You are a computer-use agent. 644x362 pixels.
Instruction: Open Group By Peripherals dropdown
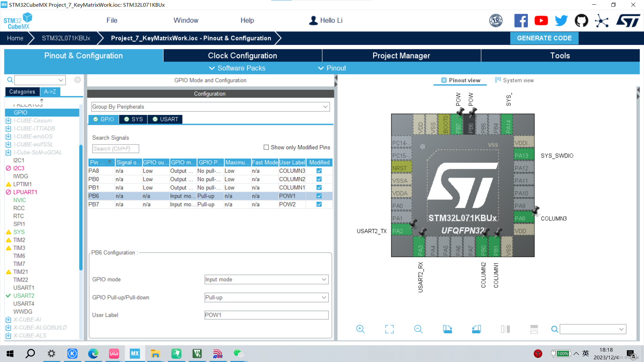(210, 107)
